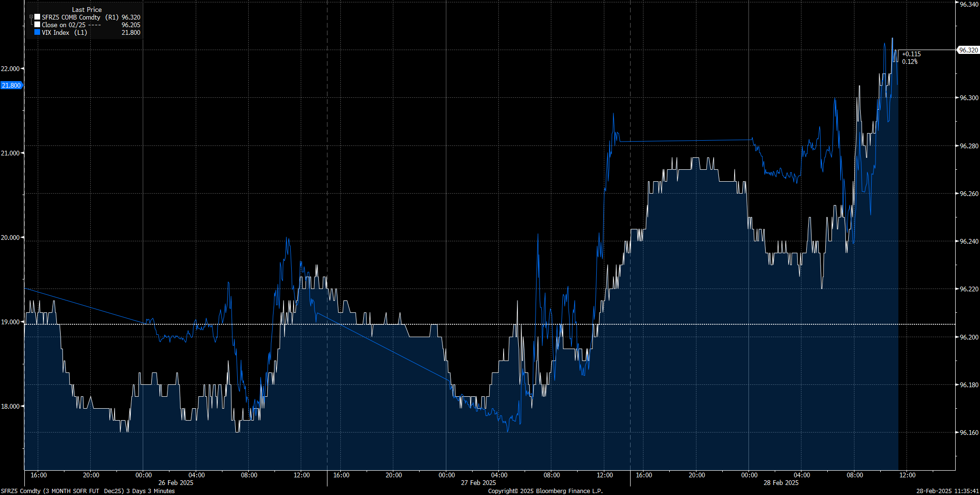The height and width of the screenshot is (495, 980).
Task: Click the 28-Feb-2025 11:35:41 timestamp
Action: click(x=948, y=491)
